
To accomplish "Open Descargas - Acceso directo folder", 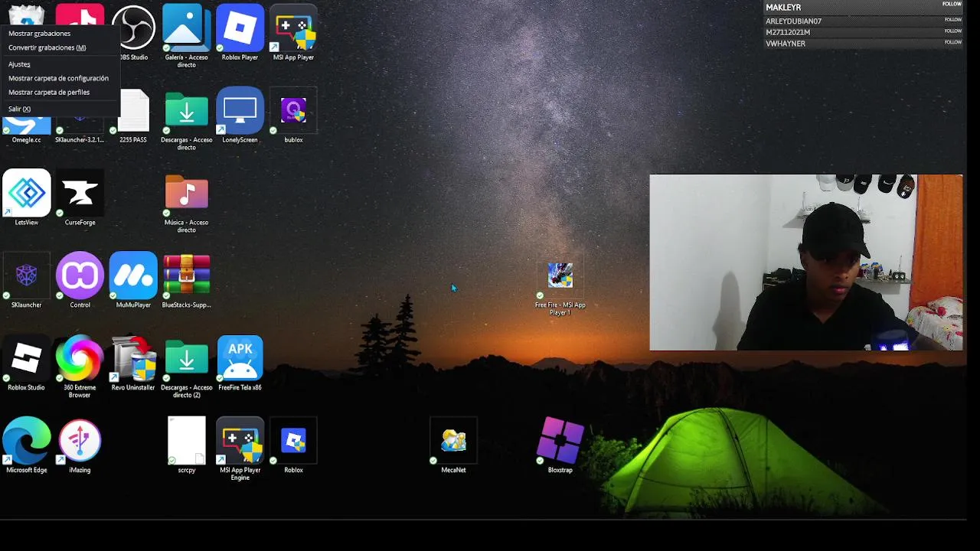I will point(186,111).
